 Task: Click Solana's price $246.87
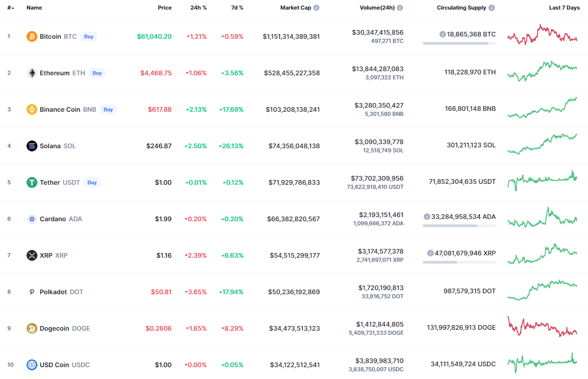coord(159,146)
